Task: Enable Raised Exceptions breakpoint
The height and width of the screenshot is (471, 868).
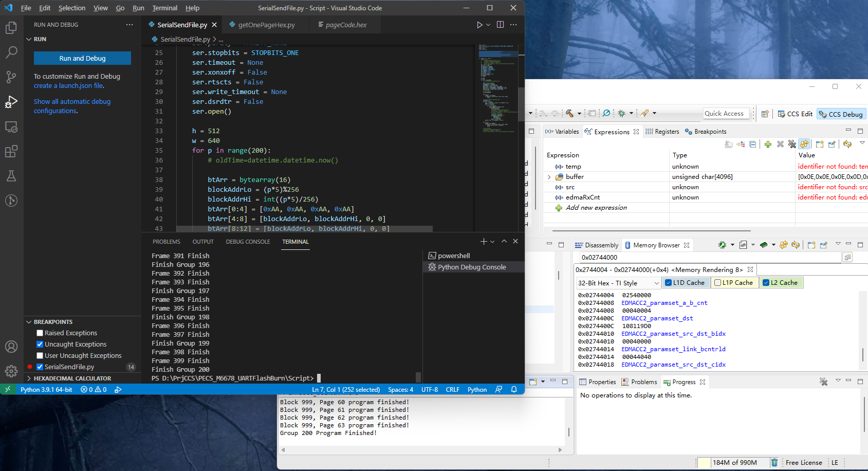Action: click(x=40, y=333)
